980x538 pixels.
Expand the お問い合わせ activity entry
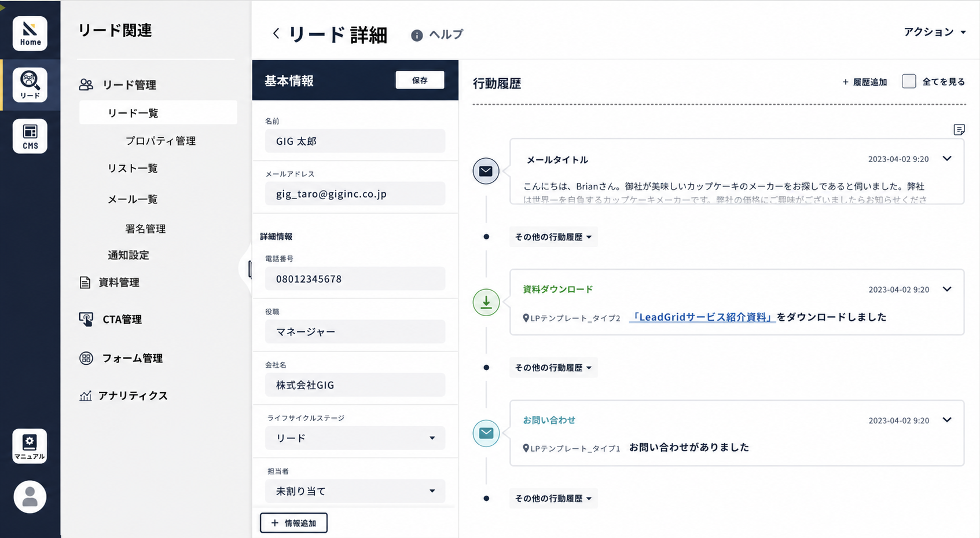coord(947,420)
